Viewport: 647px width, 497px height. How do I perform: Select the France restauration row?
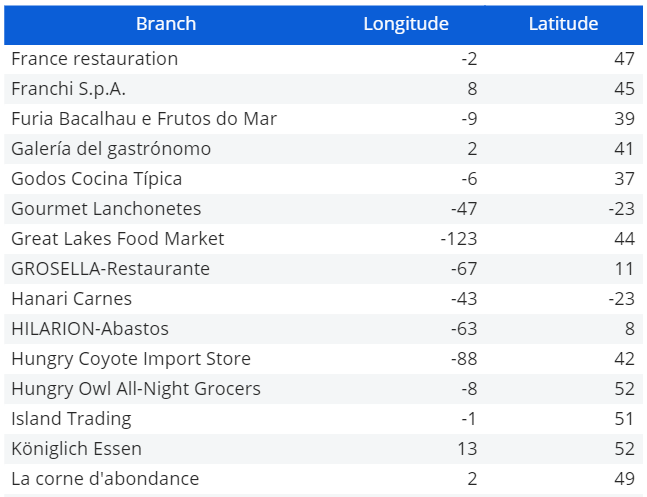tap(95, 59)
